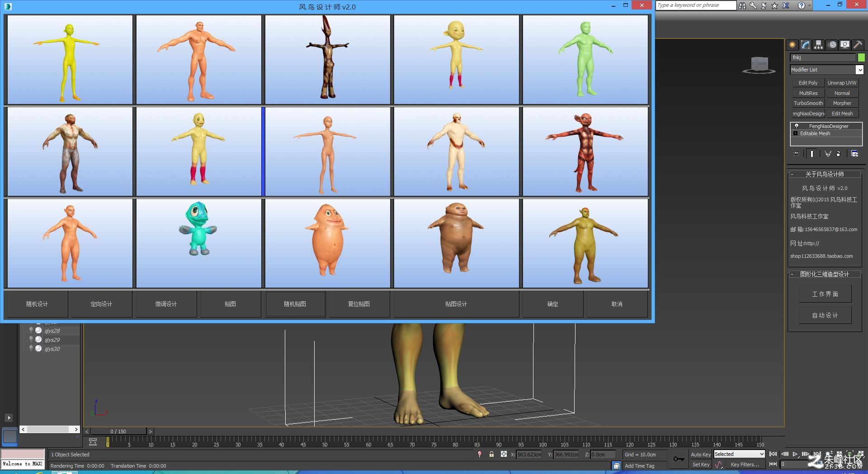The height and width of the screenshot is (474, 868).
Task: Open the Create command panel tab
Action: [x=792, y=45]
